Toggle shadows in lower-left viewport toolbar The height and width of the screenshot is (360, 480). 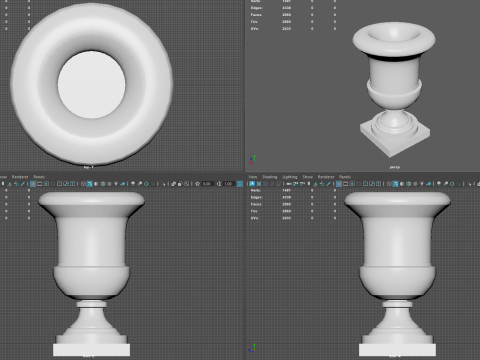click(x=123, y=184)
